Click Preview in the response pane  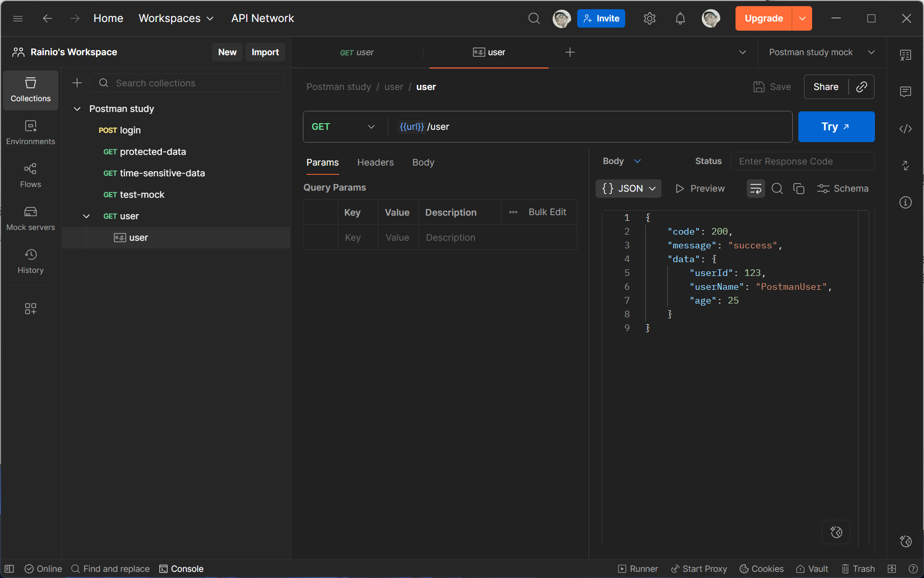click(700, 189)
